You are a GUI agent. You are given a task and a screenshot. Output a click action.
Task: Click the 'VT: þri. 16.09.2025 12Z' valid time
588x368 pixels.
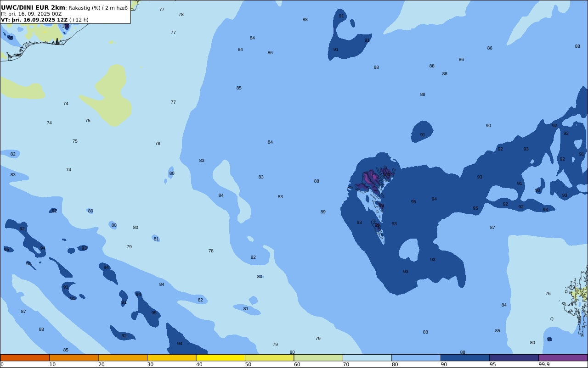click(34, 20)
